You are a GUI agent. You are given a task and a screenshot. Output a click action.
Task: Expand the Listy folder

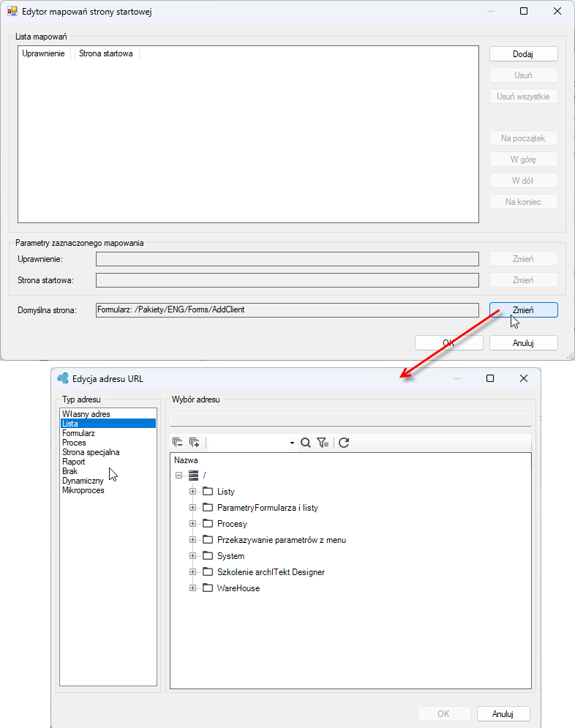pyautogui.click(x=192, y=491)
